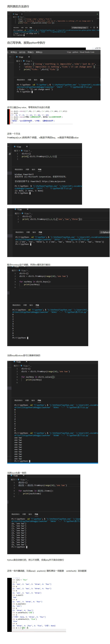Click the new terminal plus icon
Screen dimensions: 110x644
[91, 28]
